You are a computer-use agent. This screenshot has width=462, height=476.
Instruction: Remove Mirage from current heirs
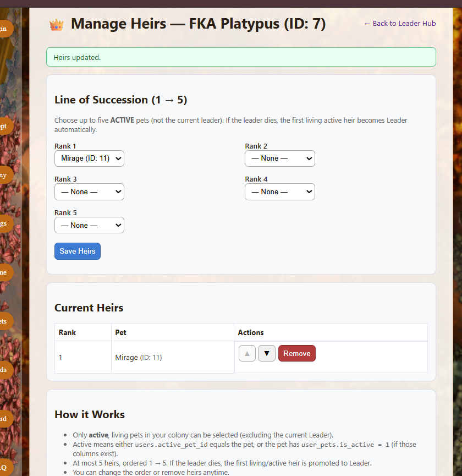coord(297,353)
